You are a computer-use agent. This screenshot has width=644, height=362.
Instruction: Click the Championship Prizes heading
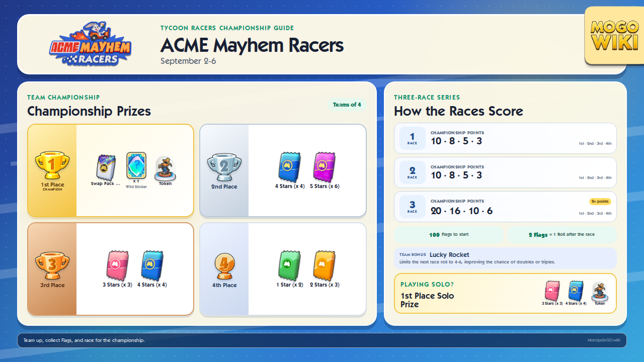89,111
